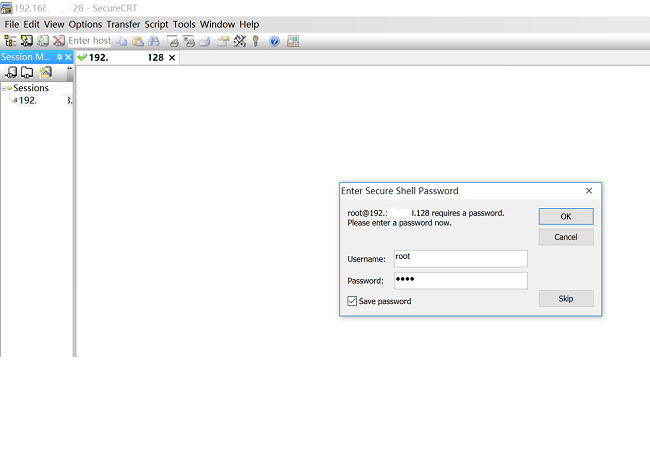Click the Skip button
The height and width of the screenshot is (452, 650).
pyautogui.click(x=565, y=299)
